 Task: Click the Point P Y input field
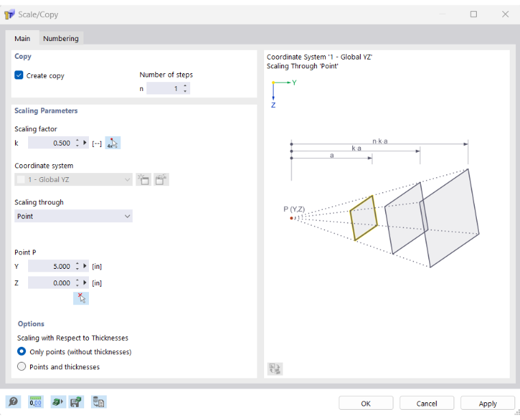point(51,266)
